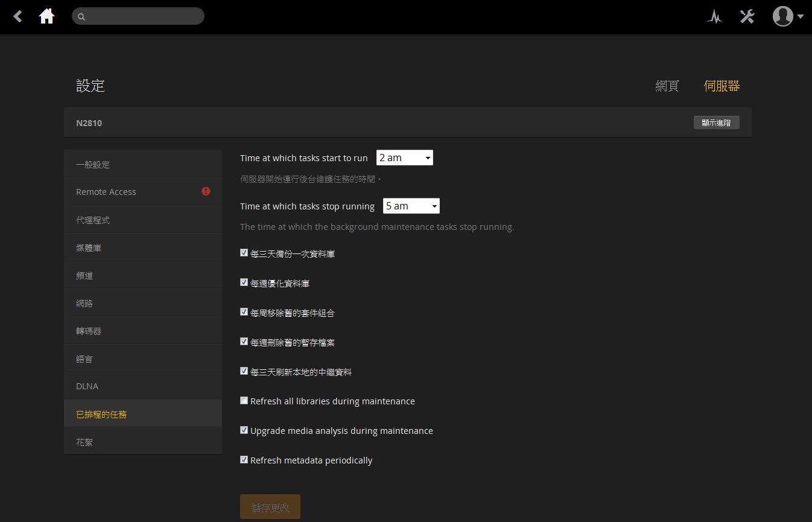This screenshot has width=812, height=522.
Task: Click the Remote Access red warning icon
Action: click(206, 191)
